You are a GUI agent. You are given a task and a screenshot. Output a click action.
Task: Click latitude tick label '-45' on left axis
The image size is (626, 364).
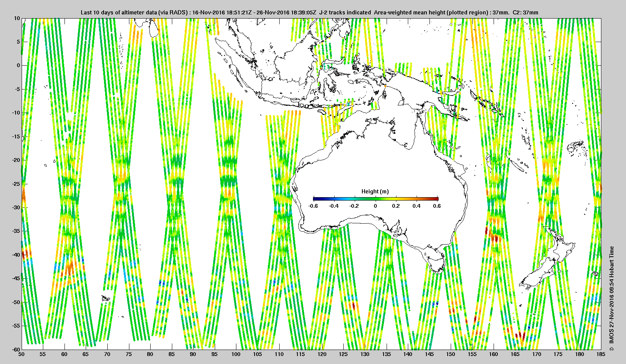[16, 278]
